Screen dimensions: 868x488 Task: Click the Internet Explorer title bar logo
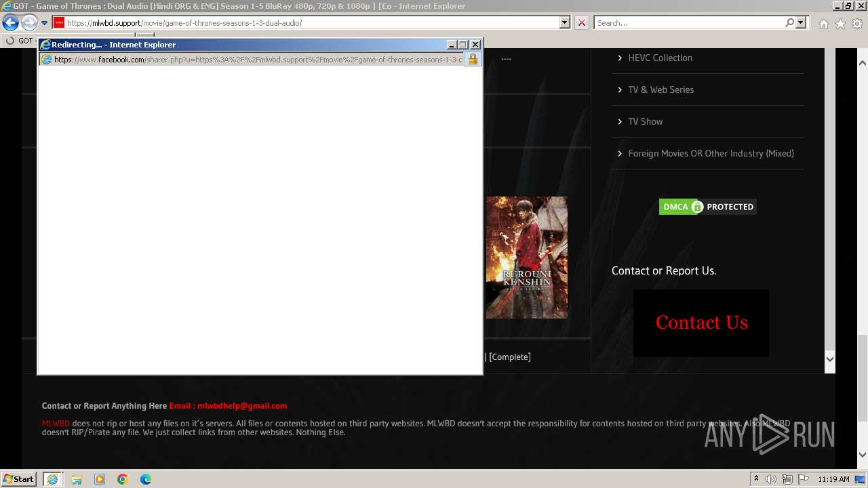pos(7,6)
